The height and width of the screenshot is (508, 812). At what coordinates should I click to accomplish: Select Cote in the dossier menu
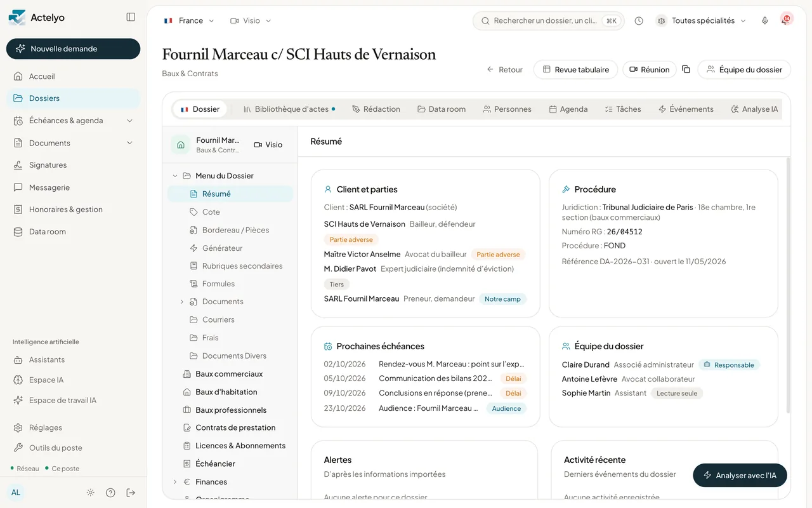tap(230, 212)
